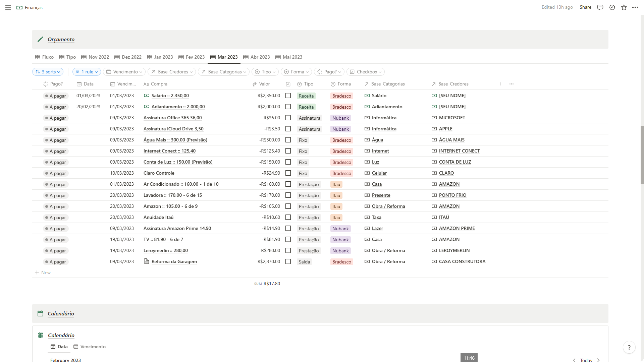The height and width of the screenshot is (362, 644).
Task: Click the Base_Credores column header
Action: 450,84
